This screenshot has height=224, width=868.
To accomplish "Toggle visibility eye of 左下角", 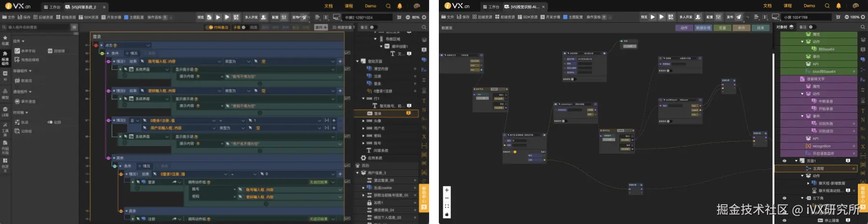I will (x=784, y=198).
